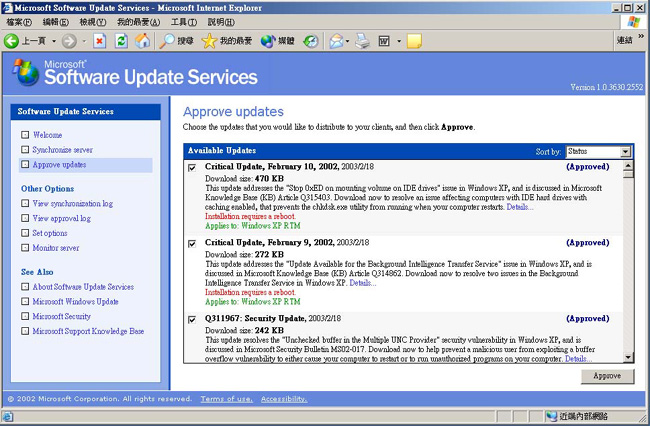Open Microsoft Support Knowledge Base link

pyautogui.click(x=88, y=331)
